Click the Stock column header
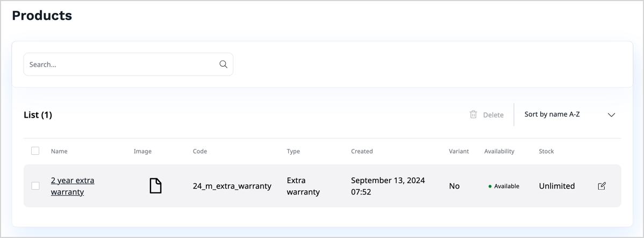This screenshot has height=238, width=644. [546, 152]
